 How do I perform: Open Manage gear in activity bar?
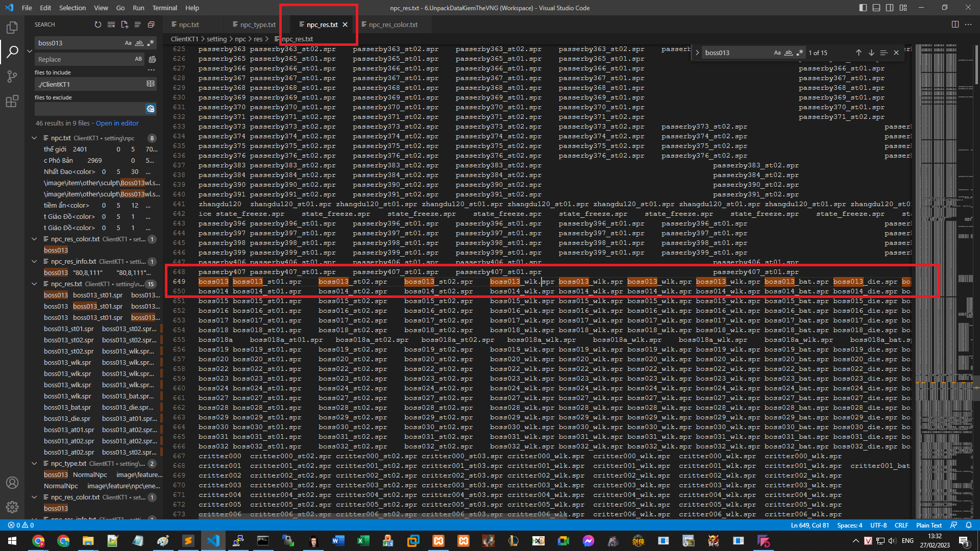click(12, 507)
